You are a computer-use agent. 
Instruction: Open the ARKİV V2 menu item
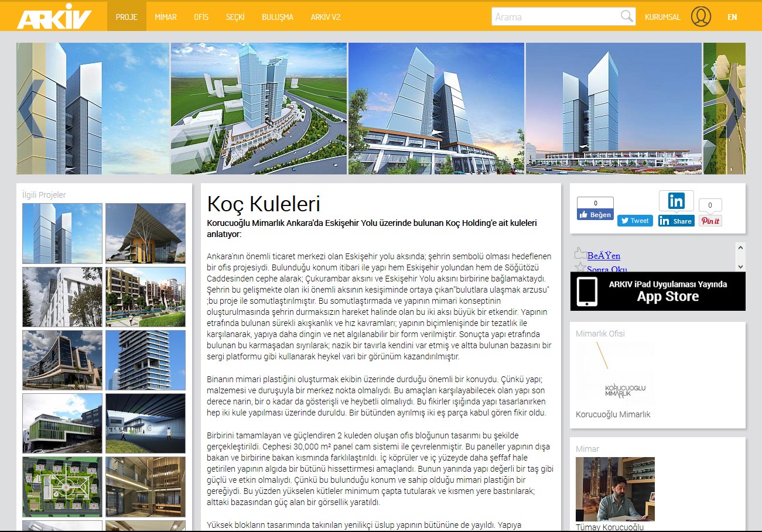click(x=326, y=17)
